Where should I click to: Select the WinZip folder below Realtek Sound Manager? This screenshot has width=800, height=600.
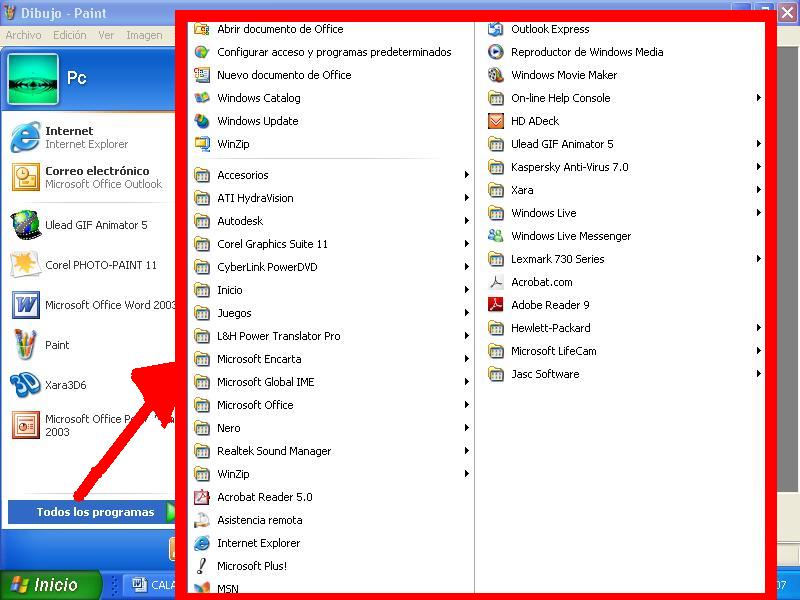[x=332, y=474]
